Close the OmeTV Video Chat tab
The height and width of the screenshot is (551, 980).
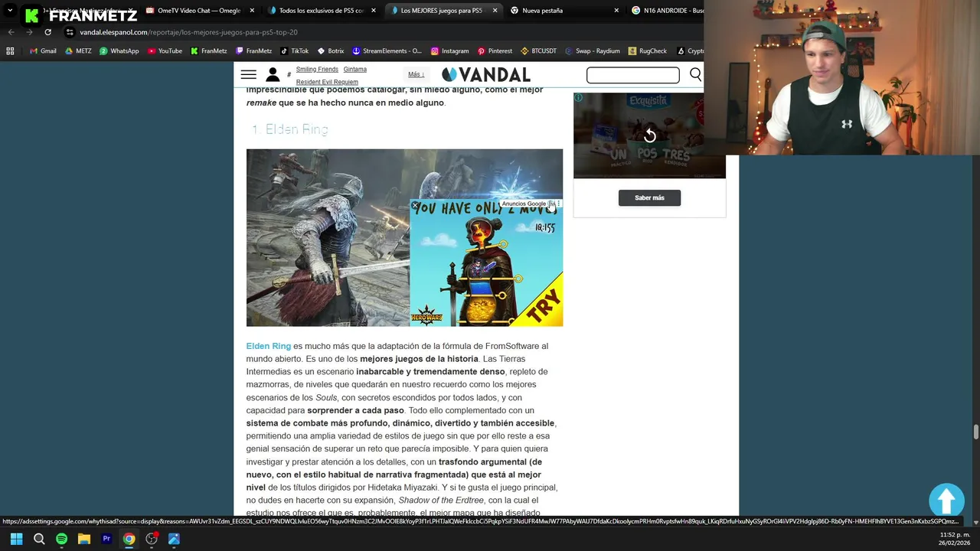click(252, 11)
